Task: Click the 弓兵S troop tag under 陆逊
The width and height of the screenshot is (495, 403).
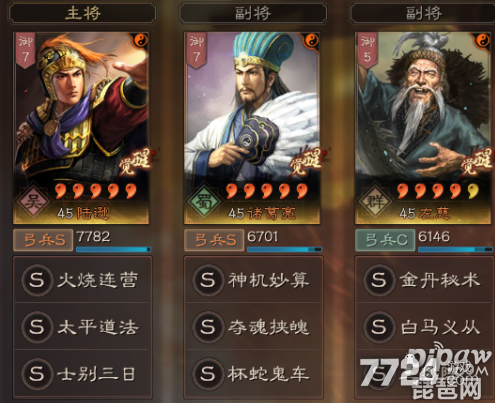Action: [43, 240]
